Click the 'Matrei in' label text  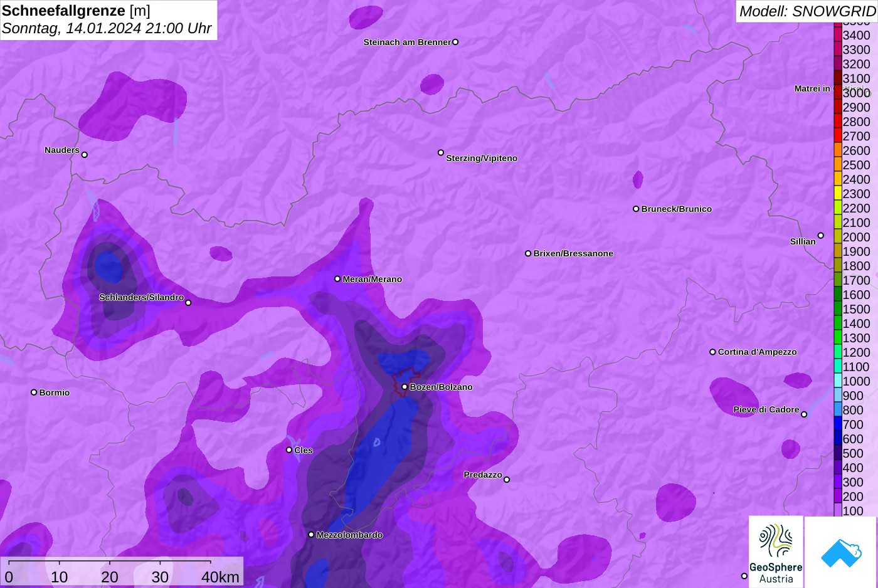tap(812, 88)
